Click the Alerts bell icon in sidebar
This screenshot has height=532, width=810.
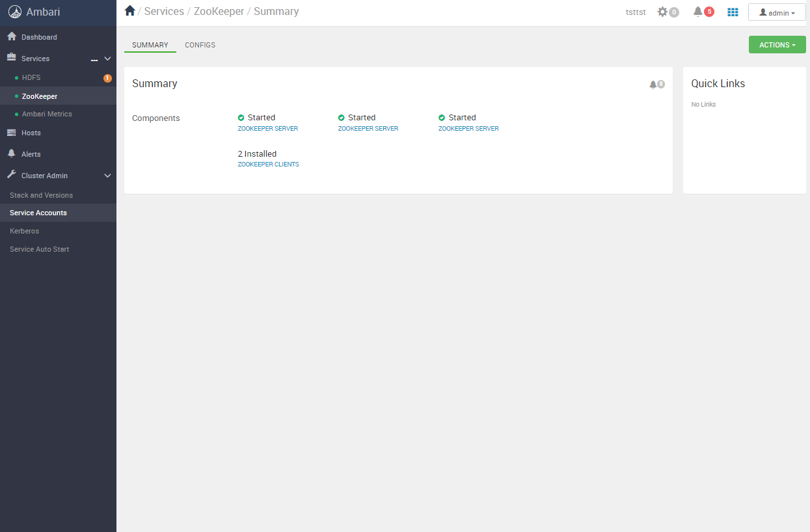coord(12,154)
